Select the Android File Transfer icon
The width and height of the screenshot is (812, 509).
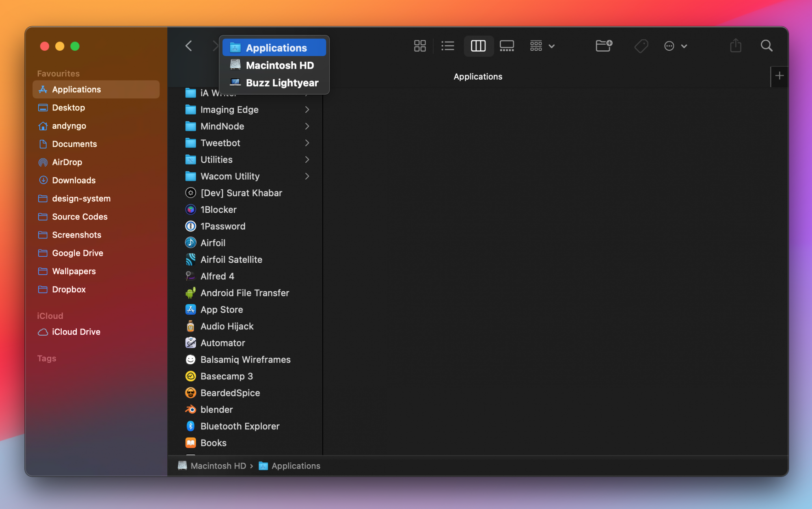190,293
